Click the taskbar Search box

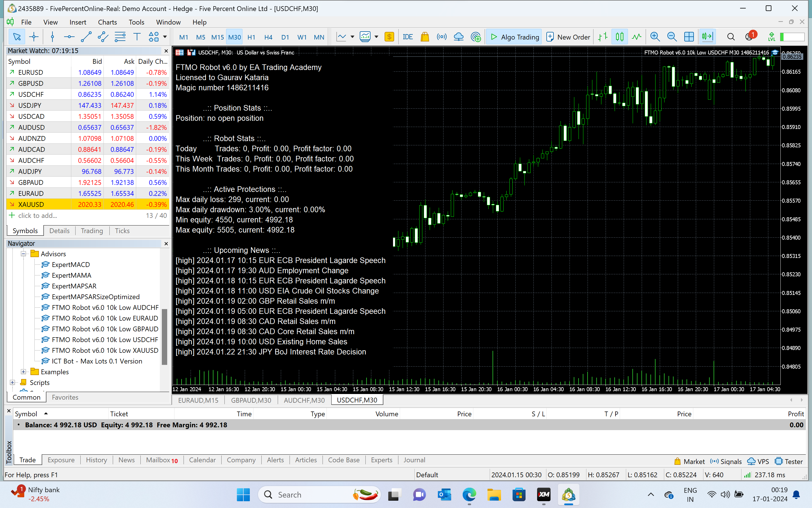[319, 494]
